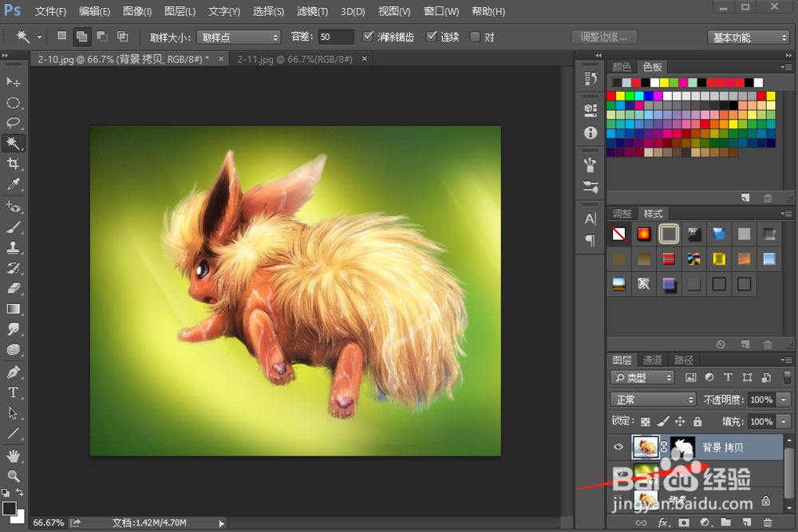Toggle the anti-alias checkbox

click(368, 37)
